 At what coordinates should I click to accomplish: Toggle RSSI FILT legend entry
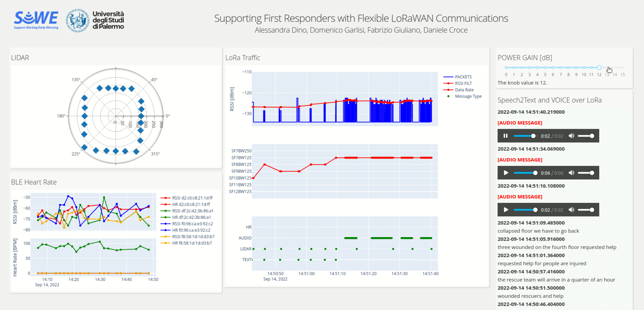point(458,83)
